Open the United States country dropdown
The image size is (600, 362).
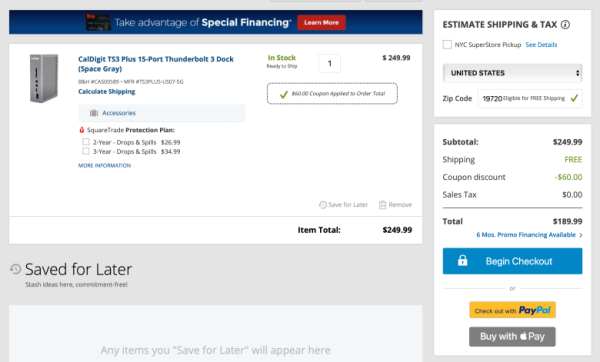tap(512, 73)
